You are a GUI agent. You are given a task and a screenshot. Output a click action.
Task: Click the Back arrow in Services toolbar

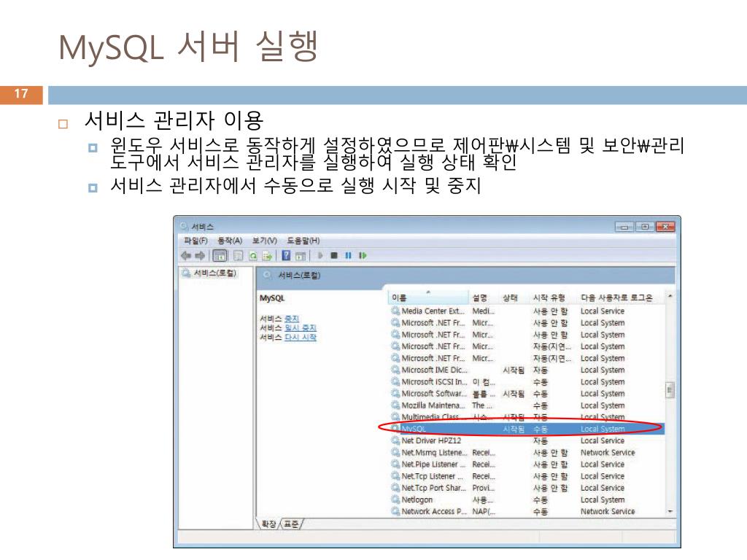click(x=186, y=256)
